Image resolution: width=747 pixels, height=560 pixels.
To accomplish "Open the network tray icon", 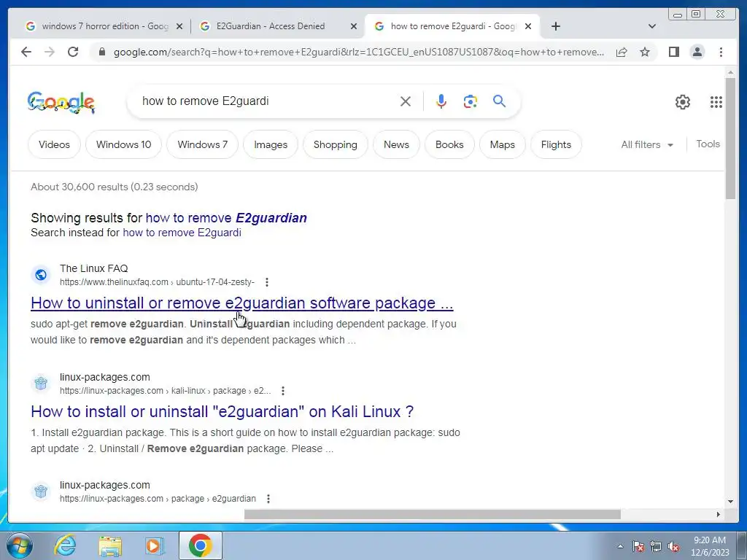I will [x=656, y=546].
